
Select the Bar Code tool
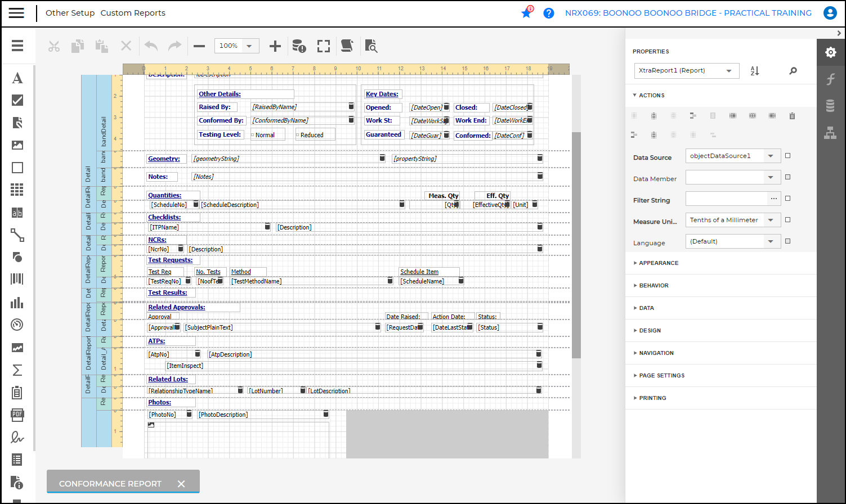tap(17, 279)
